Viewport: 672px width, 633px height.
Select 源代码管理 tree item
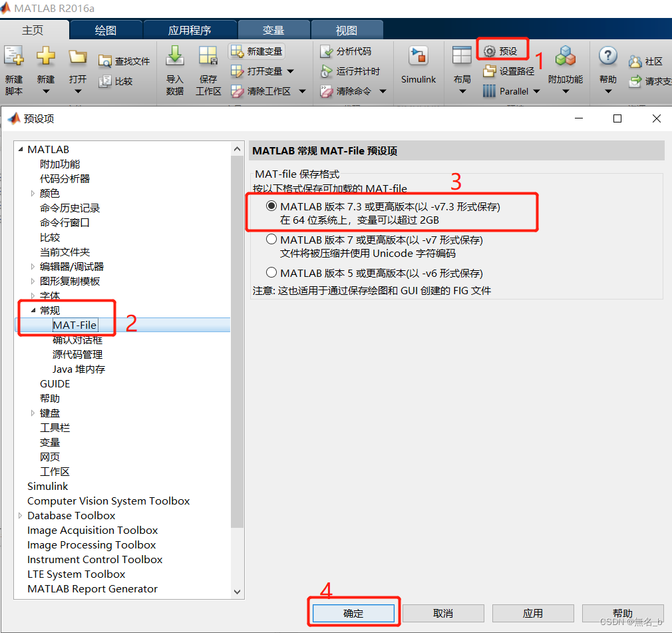point(77,355)
